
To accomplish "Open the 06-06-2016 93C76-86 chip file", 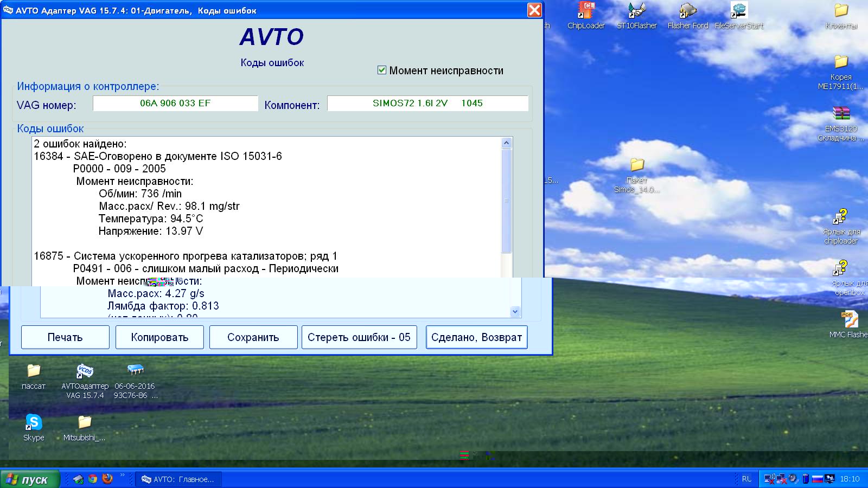I will coord(135,371).
